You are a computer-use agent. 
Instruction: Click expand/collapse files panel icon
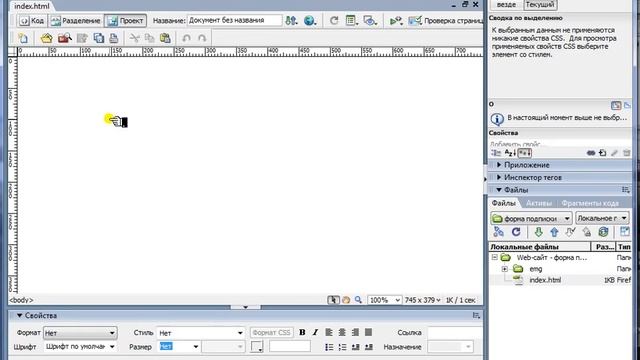click(x=625, y=232)
